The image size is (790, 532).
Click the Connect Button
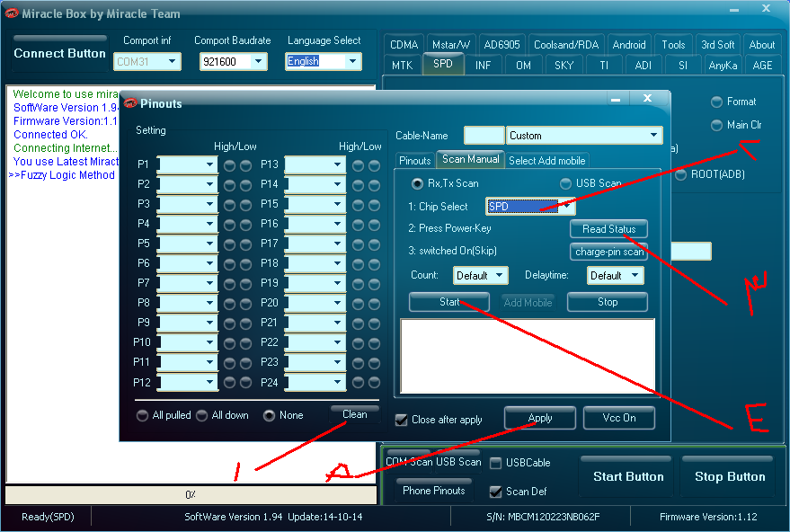click(59, 53)
